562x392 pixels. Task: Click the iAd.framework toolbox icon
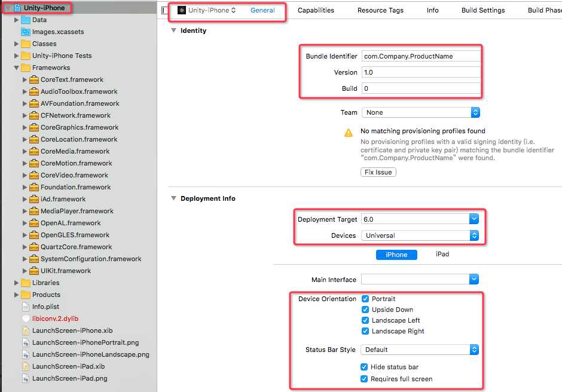pos(34,199)
